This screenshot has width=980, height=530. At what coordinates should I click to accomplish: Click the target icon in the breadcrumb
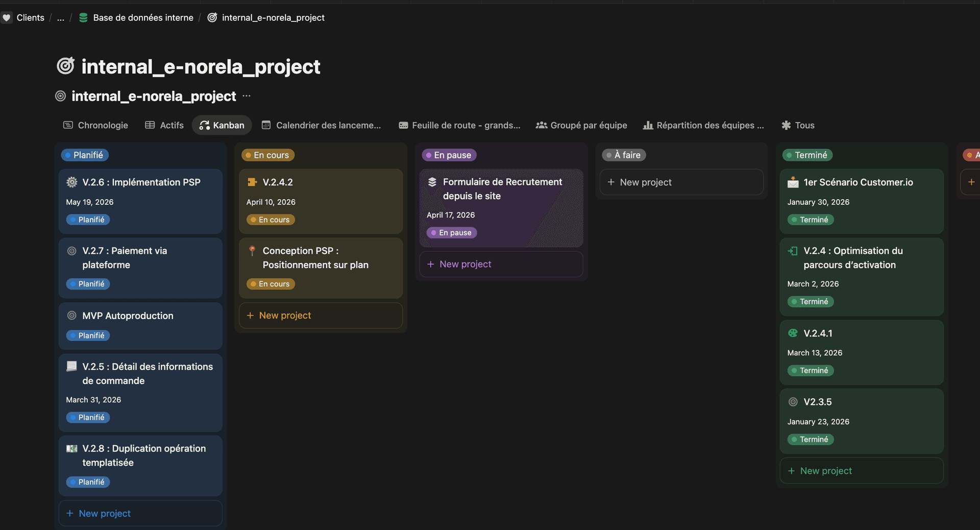(212, 18)
